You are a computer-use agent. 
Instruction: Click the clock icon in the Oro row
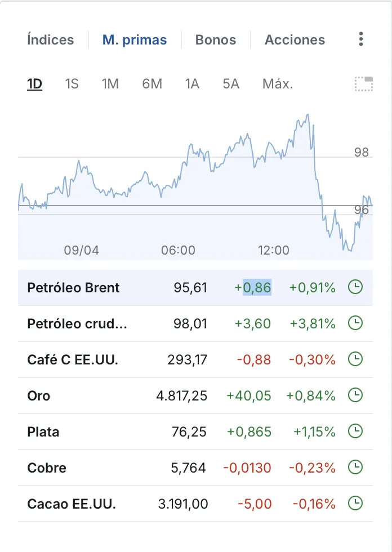point(355,395)
